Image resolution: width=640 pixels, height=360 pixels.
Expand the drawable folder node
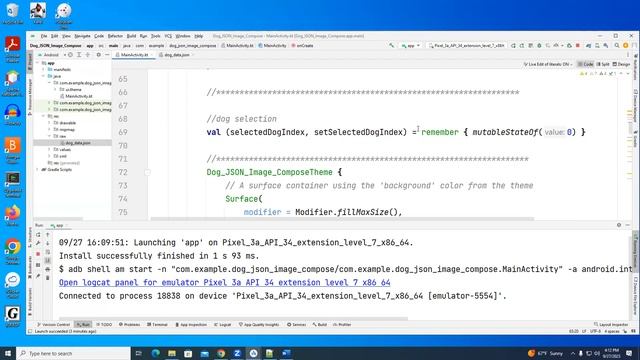tap(49, 122)
